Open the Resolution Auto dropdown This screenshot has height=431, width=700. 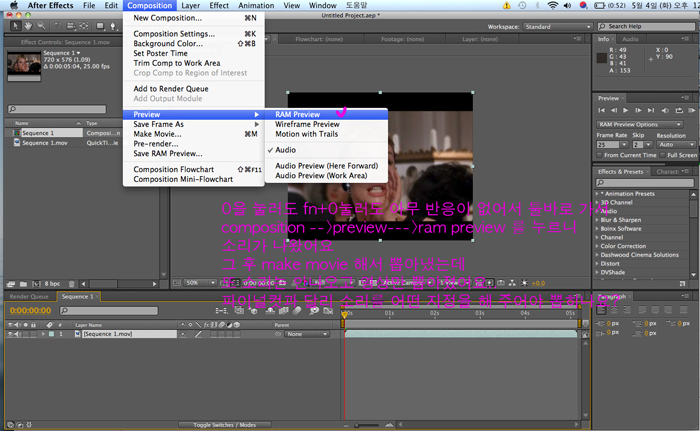tap(676, 144)
